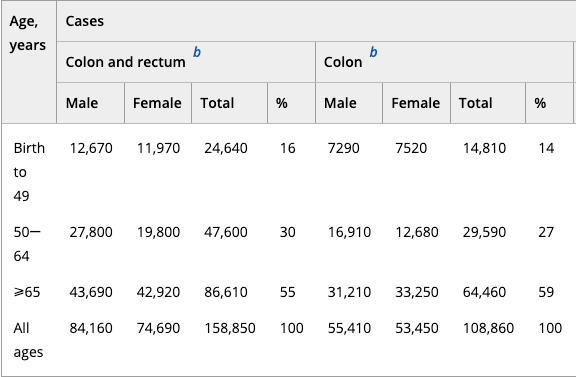
Task: Select the value 64,460
Action: [484, 292]
